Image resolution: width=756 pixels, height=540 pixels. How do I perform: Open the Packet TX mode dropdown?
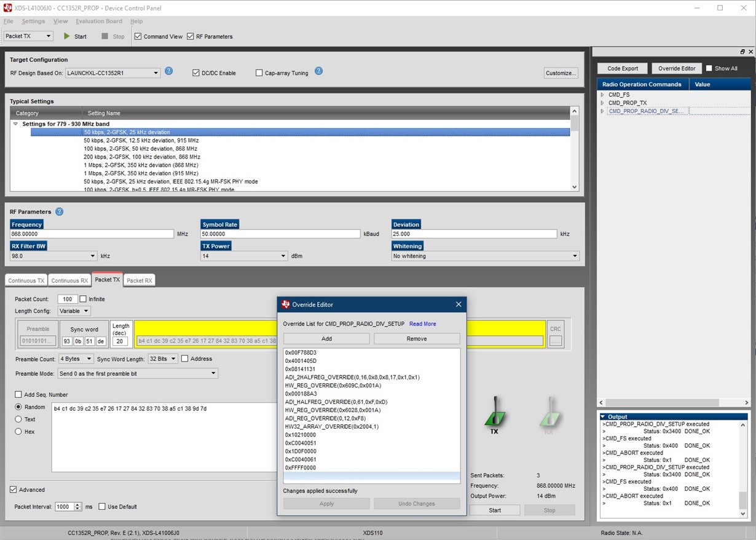click(28, 36)
